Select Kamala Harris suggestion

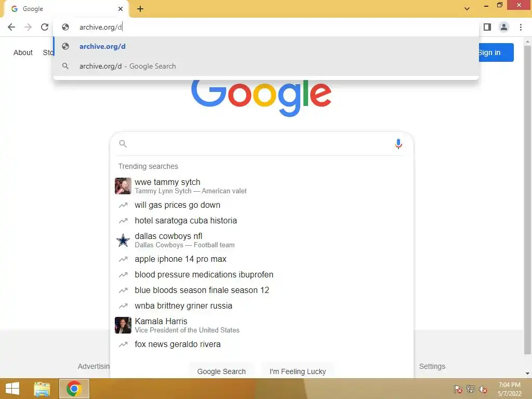point(261,325)
